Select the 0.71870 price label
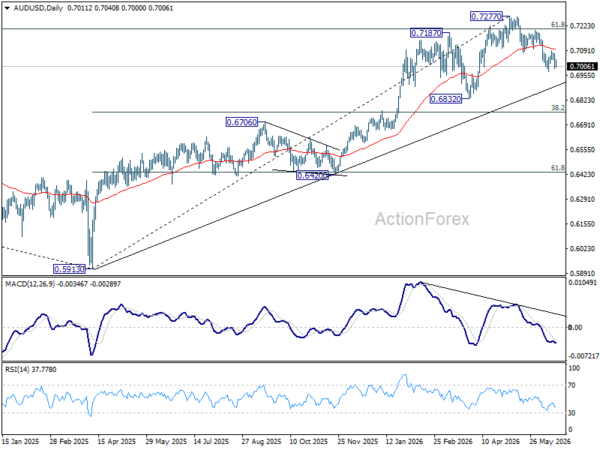The image size is (600, 450). click(426, 33)
